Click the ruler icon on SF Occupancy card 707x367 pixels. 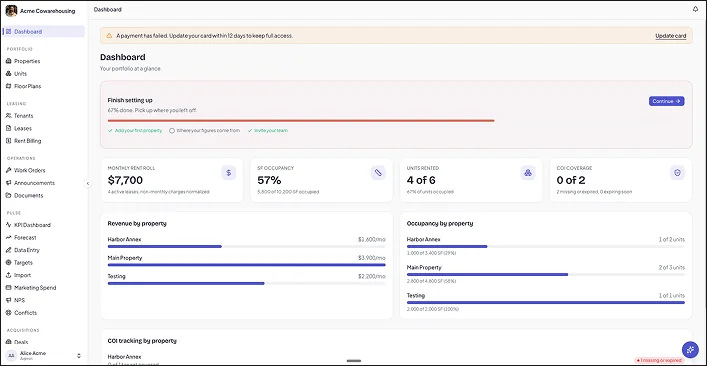[378, 173]
